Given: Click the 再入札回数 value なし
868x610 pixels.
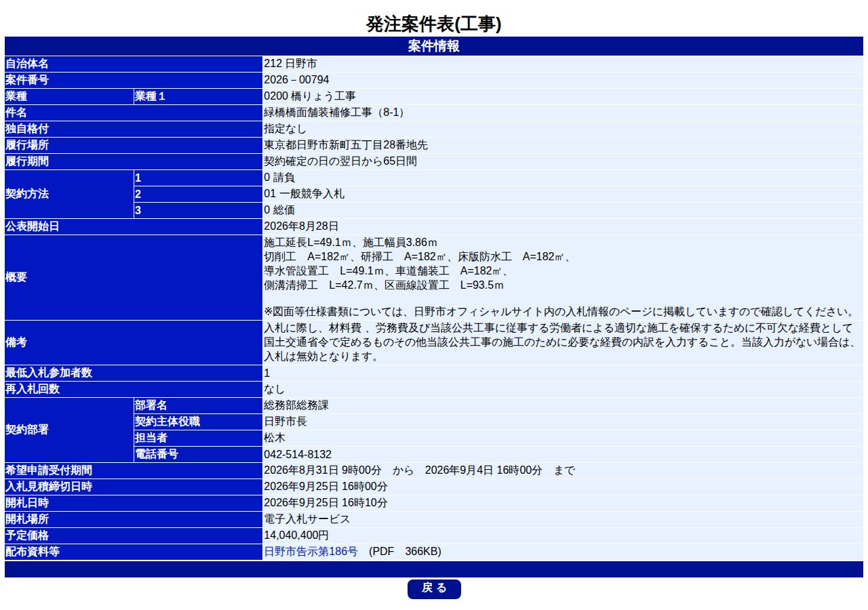Looking at the screenshot, I should 274,390.
